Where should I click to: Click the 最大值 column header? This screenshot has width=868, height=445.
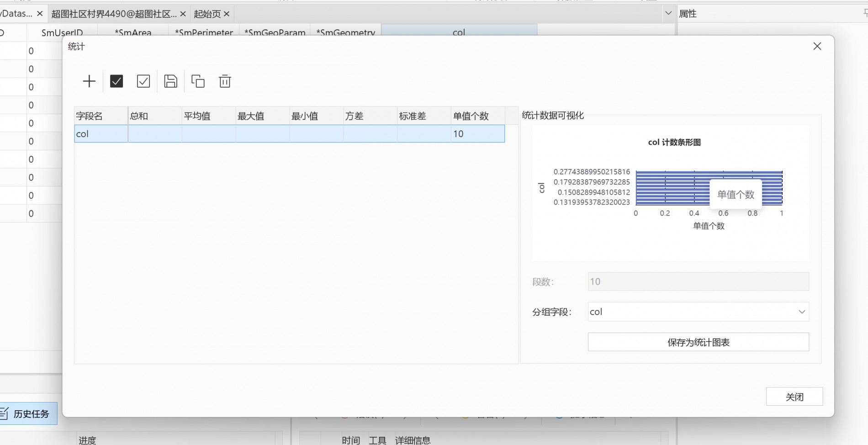(x=263, y=116)
